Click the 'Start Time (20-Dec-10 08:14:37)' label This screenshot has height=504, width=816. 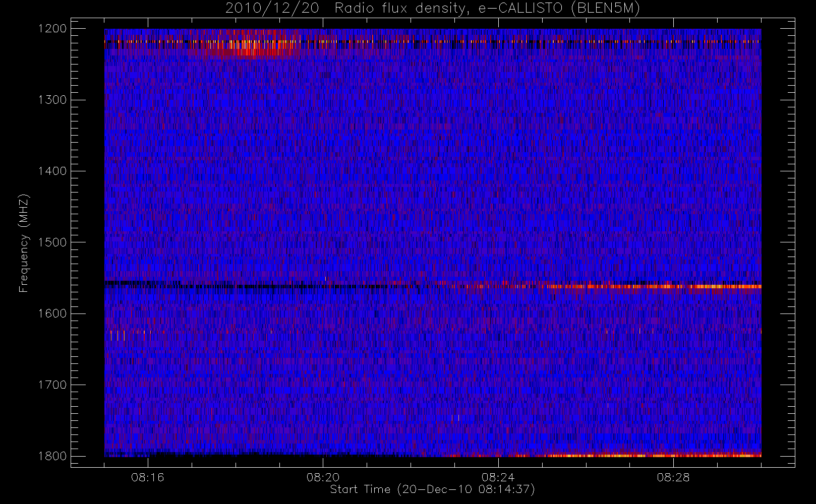click(432, 489)
